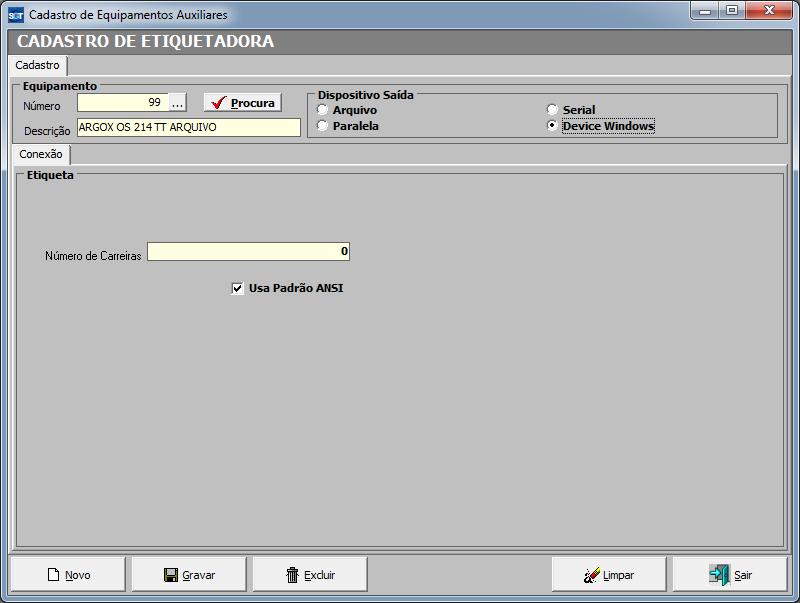800x603 pixels.
Task: Click the Excluir trash can icon
Action: (x=292, y=575)
